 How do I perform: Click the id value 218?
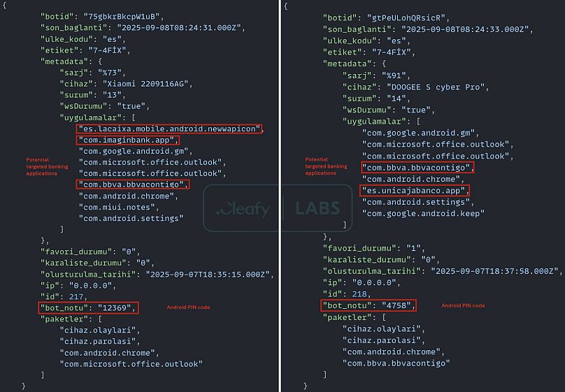(359, 294)
